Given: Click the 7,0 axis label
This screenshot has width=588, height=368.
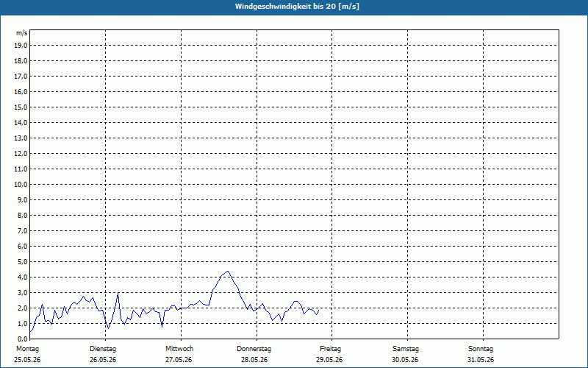Looking at the screenshot, I should click(22, 230).
